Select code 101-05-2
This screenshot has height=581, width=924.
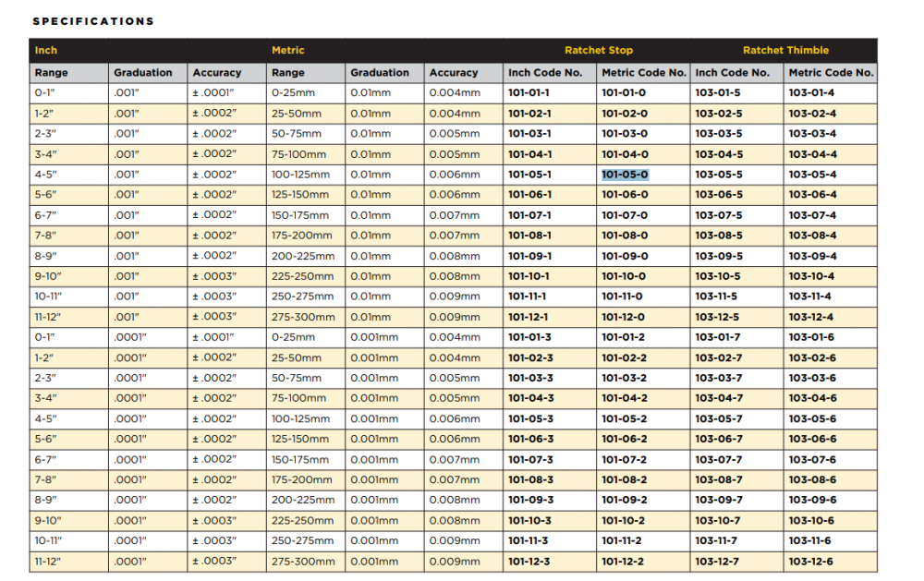[x=625, y=419]
